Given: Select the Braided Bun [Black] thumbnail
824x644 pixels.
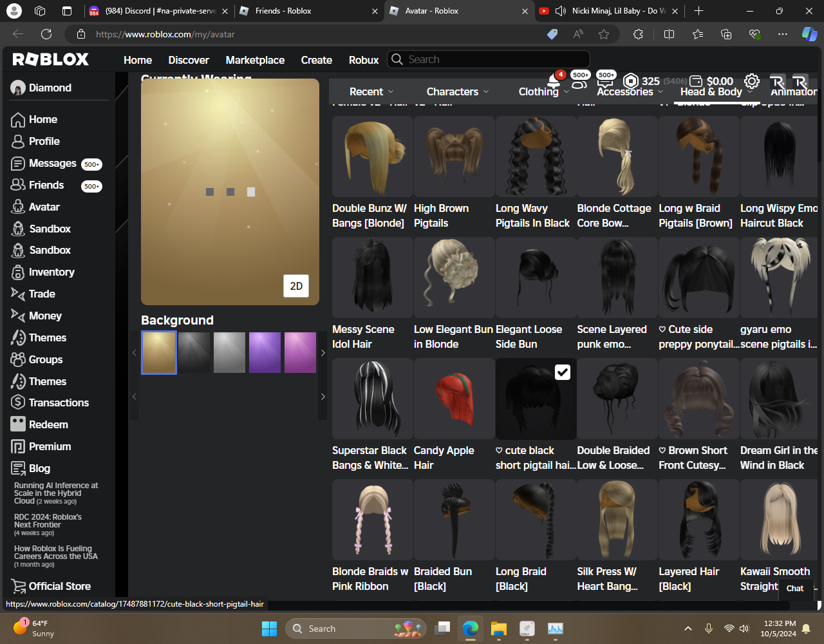Looking at the screenshot, I should (454, 520).
